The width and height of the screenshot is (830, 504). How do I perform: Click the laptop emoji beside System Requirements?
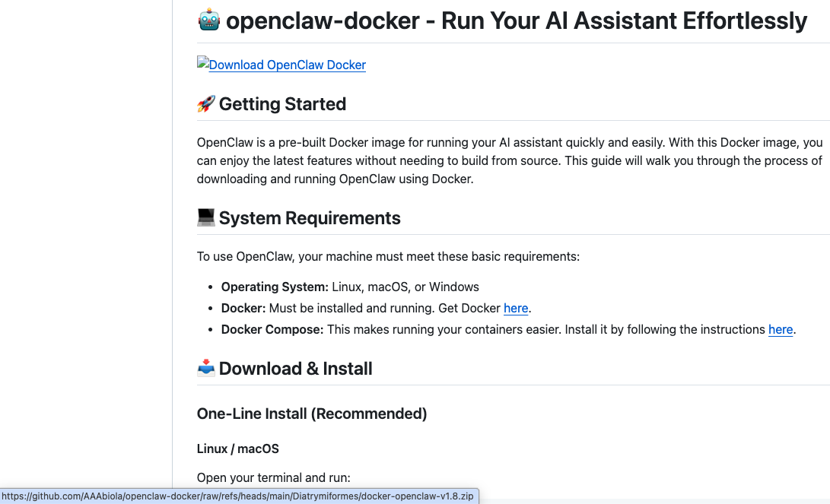(x=206, y=217)
